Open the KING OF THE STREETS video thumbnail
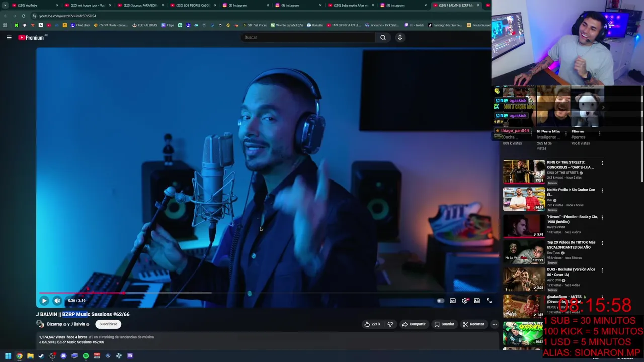644x362 pixels. [x=524, y=171]
